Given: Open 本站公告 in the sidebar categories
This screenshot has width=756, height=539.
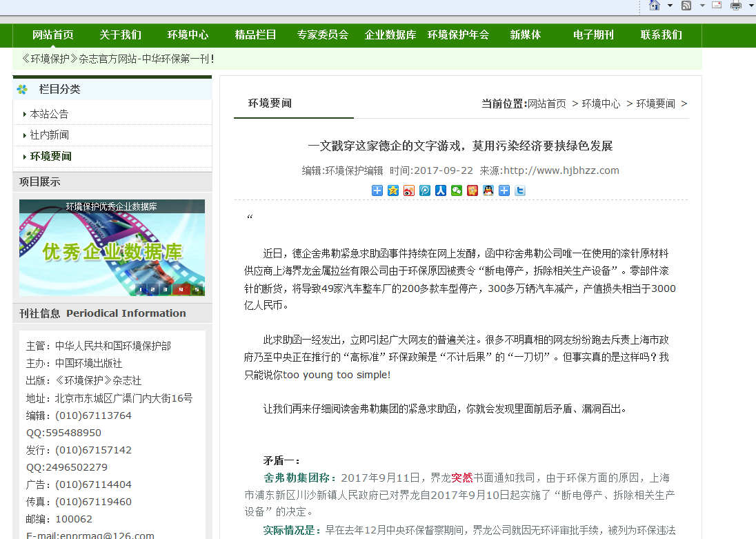Looking at the screenshot, I should tap(49, 114).
